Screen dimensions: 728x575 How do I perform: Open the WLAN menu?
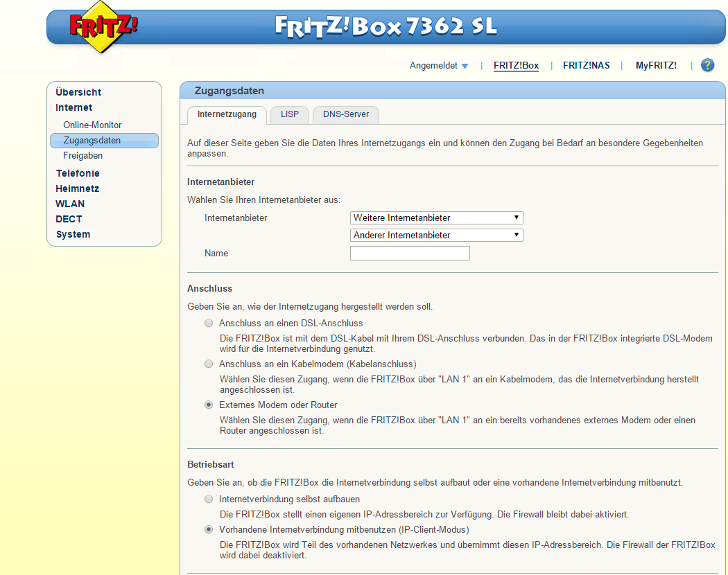(69, 204)
